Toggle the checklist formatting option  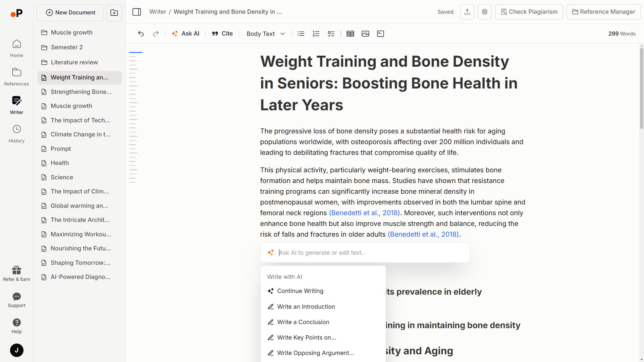click(331, 34)
